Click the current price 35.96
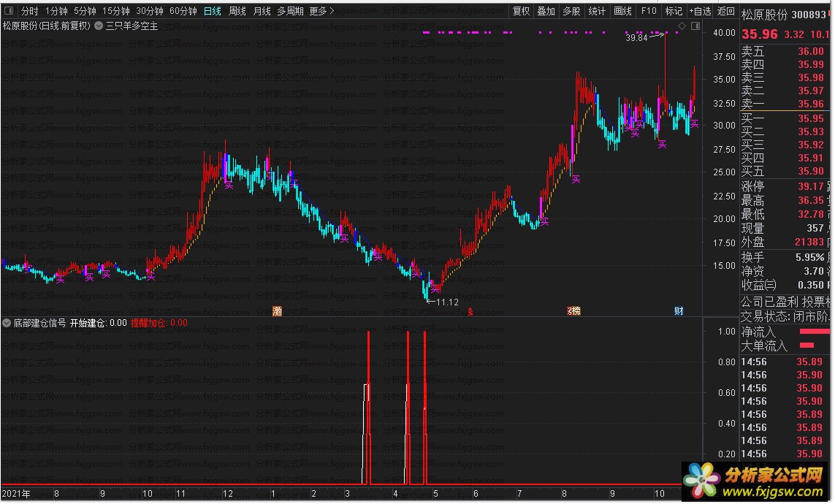The image size is (835, 504). (759, 34)
